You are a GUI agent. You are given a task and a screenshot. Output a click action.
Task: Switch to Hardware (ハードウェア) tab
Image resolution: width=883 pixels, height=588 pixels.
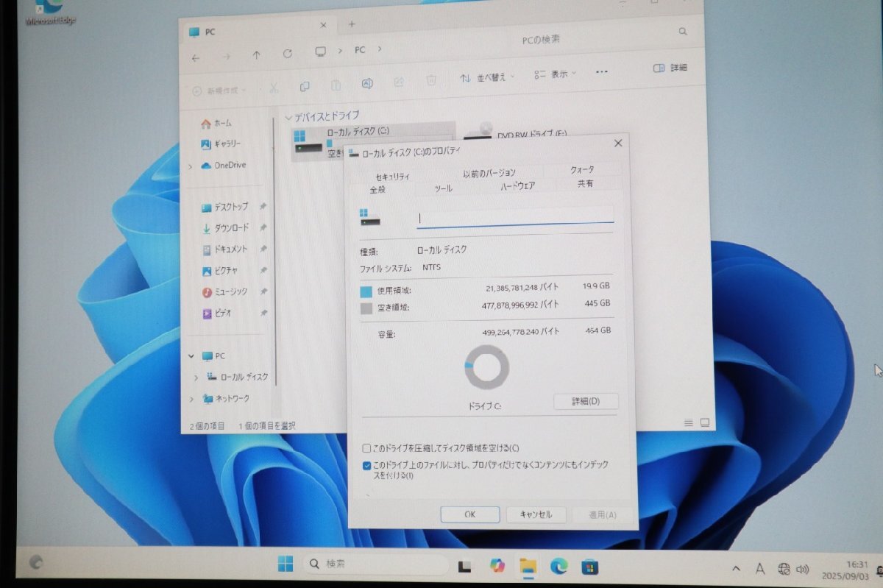tap(517, 186)
